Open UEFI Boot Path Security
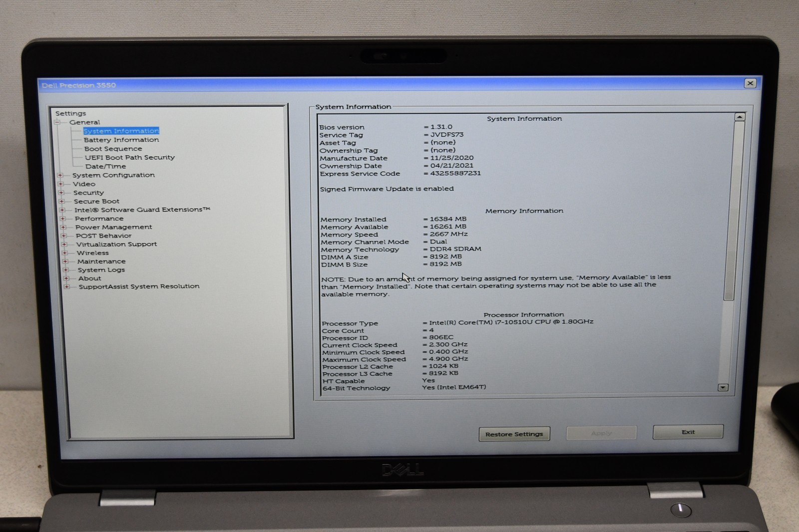This screenshot has height=532, width=799. coord(130,157)
